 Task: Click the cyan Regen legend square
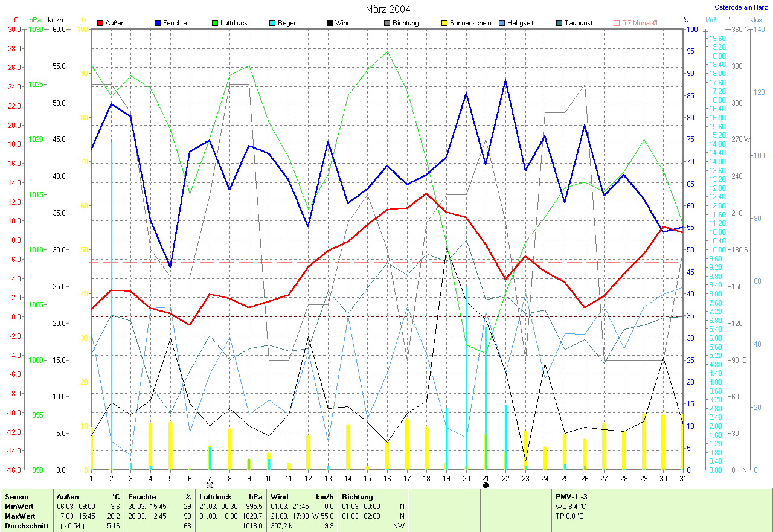(272, 23)
